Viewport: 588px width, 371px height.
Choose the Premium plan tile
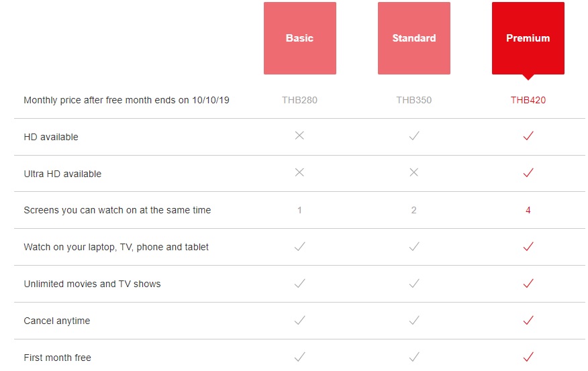528,38
